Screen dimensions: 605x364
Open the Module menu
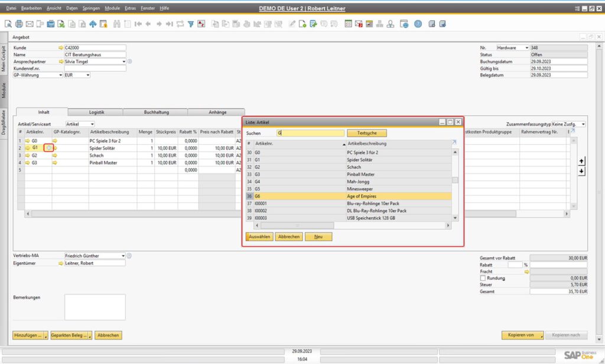coord(112,8)
